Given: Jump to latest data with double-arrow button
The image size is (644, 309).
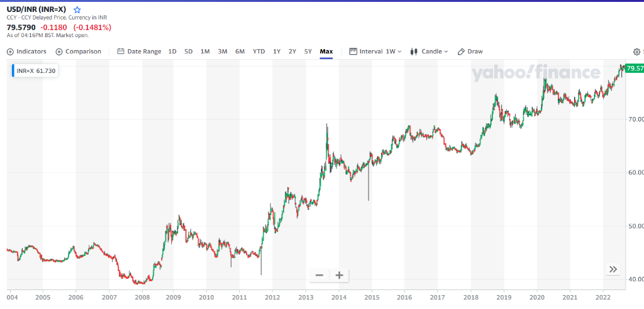Looking at the screenshot, I should point(613,269).
